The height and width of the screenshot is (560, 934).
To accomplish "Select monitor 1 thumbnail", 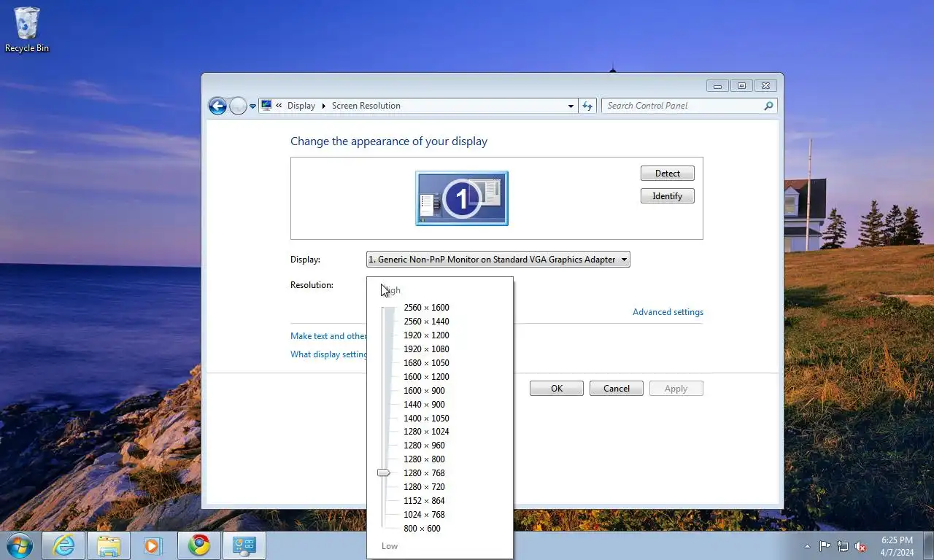I will pyautogui.click(x=462, y=198).
